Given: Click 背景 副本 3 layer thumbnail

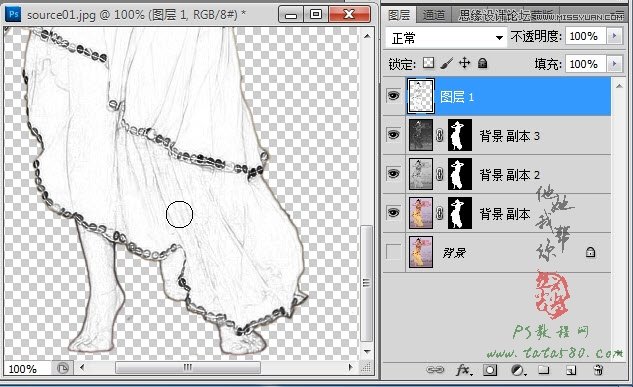Looking at the screenshot, I should pos(421,135).
